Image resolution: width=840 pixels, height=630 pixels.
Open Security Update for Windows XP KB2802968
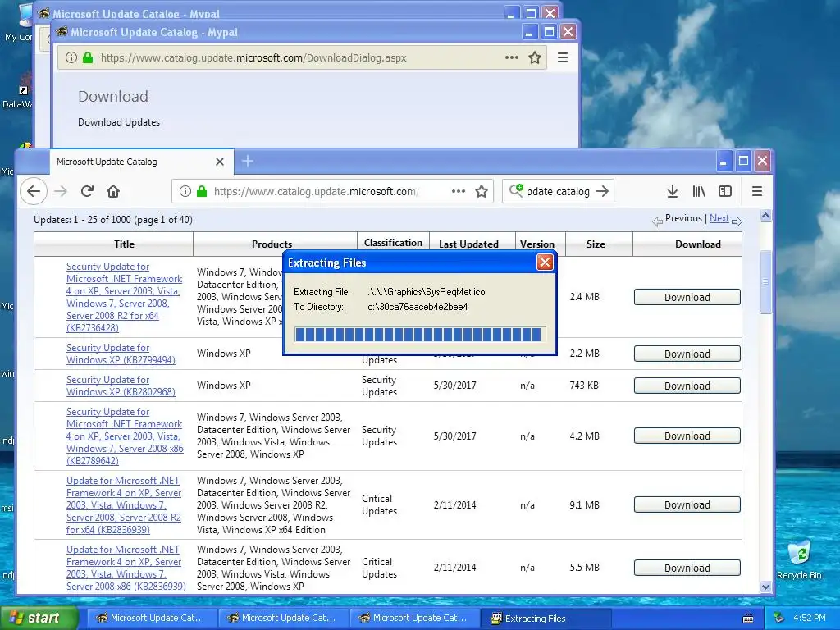(121, 386)
